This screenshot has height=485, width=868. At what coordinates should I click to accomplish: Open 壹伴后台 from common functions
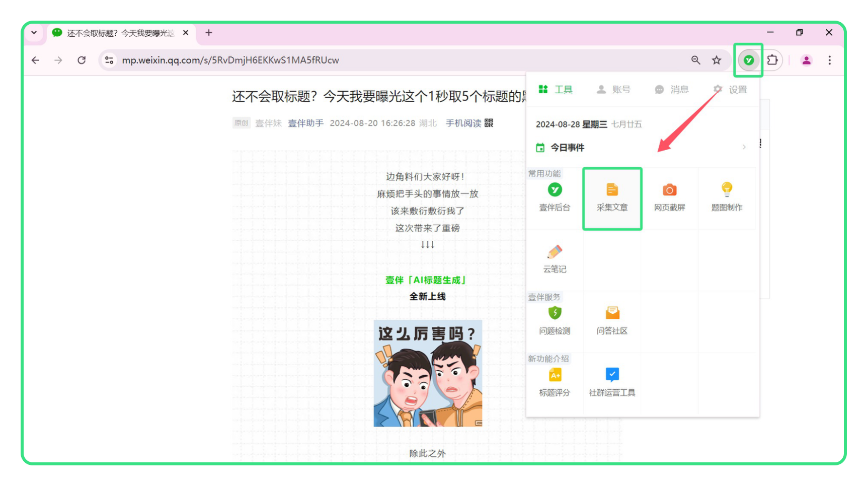555,197
